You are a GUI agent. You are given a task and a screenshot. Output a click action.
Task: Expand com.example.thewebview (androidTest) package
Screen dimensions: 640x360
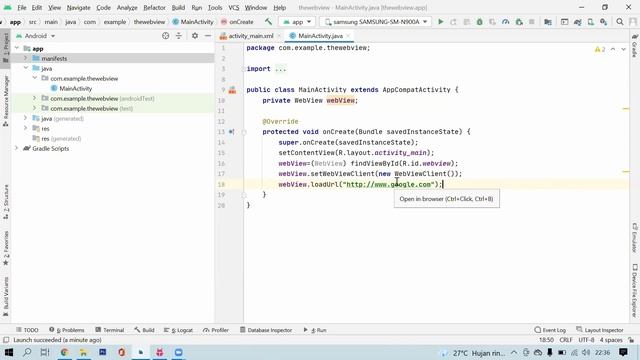pos(35,98)
